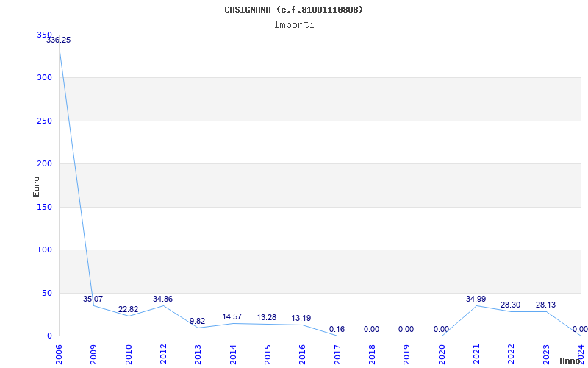Click the 300 value on Euro axis
Viewport: 588px width, 368px height.
44,78
